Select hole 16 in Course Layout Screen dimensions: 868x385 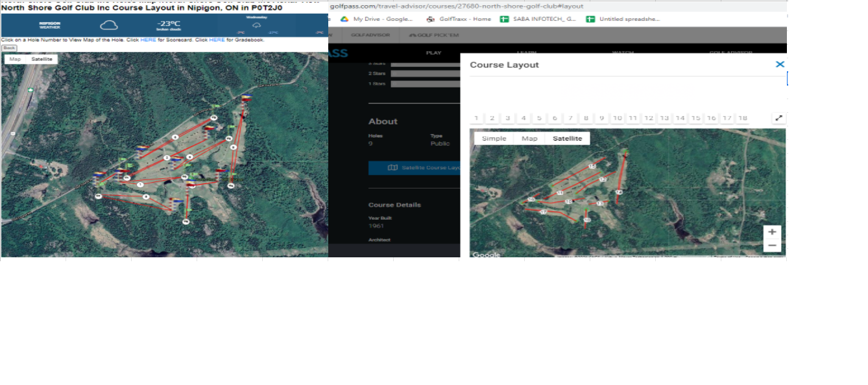tap(711, 118)
